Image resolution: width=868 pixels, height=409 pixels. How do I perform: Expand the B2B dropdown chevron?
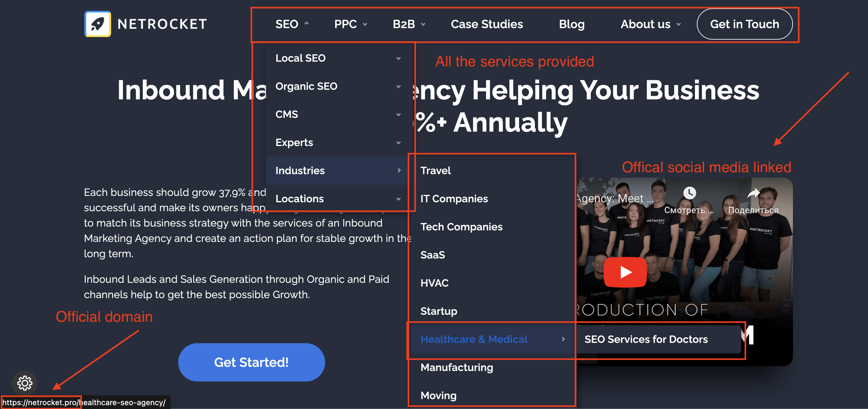coord(423,24)
